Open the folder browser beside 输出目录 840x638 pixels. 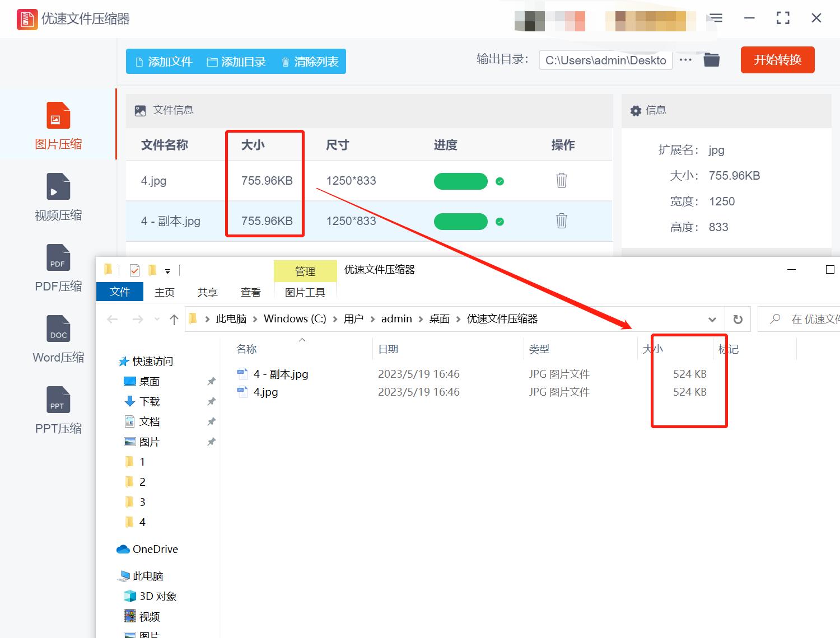(x=711, y=59)
